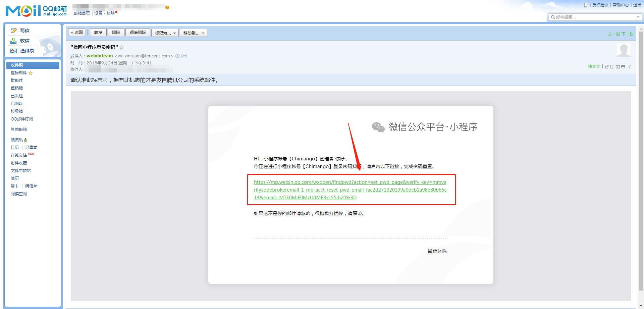Click the 转发 forward button
The image size is (644, 309).
[98, 33]
